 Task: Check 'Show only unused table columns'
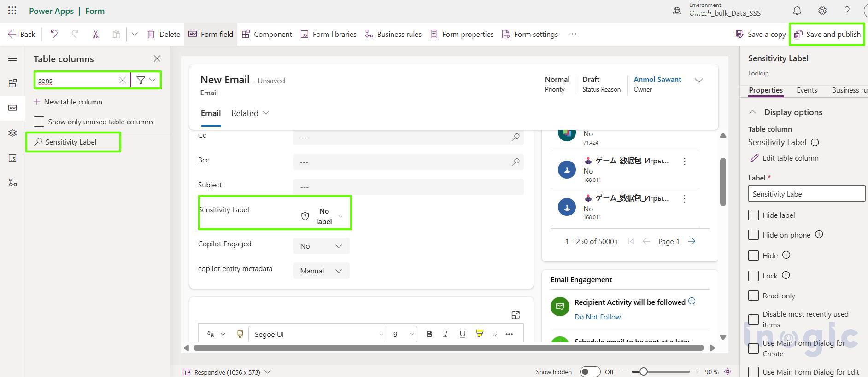coord(39,122)
